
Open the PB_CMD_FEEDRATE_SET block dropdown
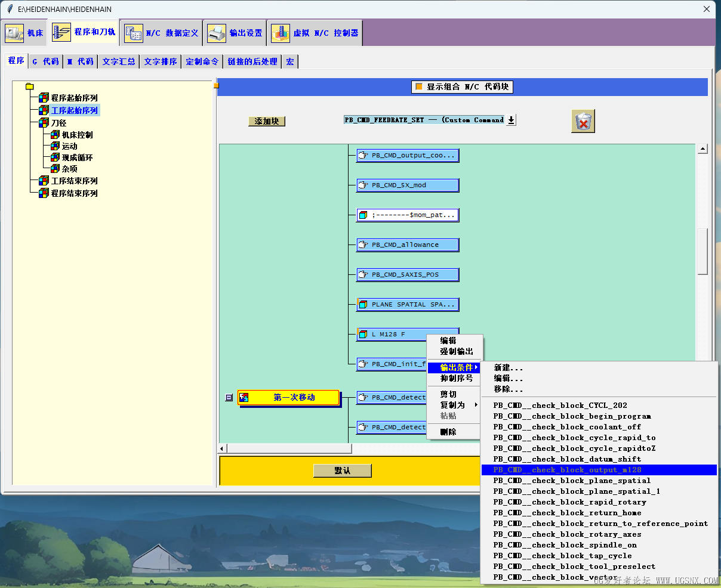(x=511, y=120)
